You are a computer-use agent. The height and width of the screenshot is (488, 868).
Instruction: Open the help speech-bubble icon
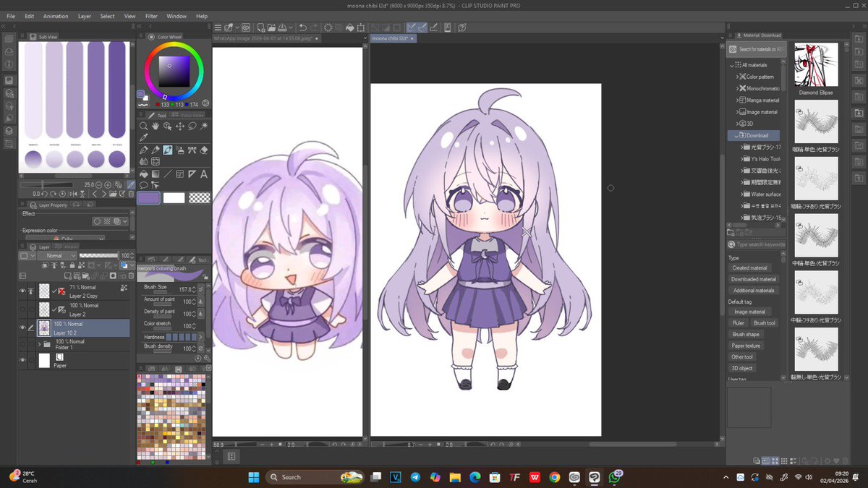coord(461,27)
